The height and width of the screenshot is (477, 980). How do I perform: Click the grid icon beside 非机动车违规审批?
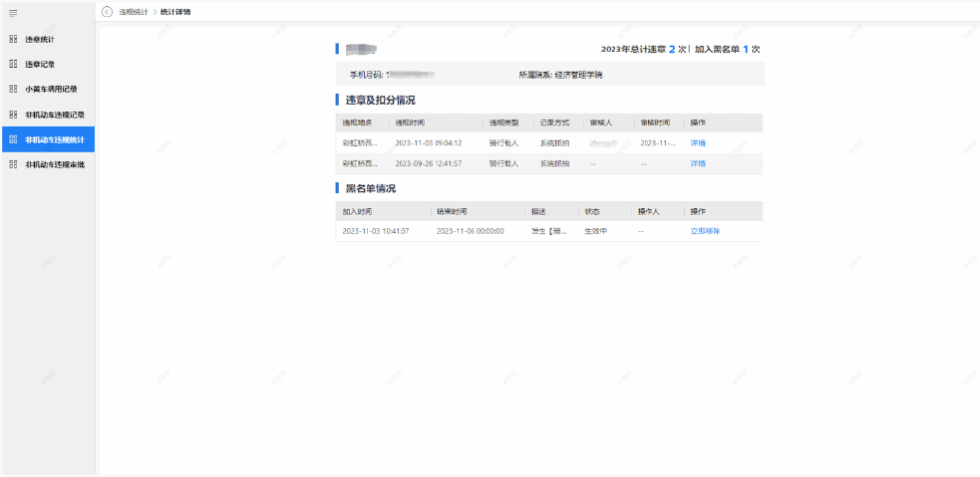[13, 165]
